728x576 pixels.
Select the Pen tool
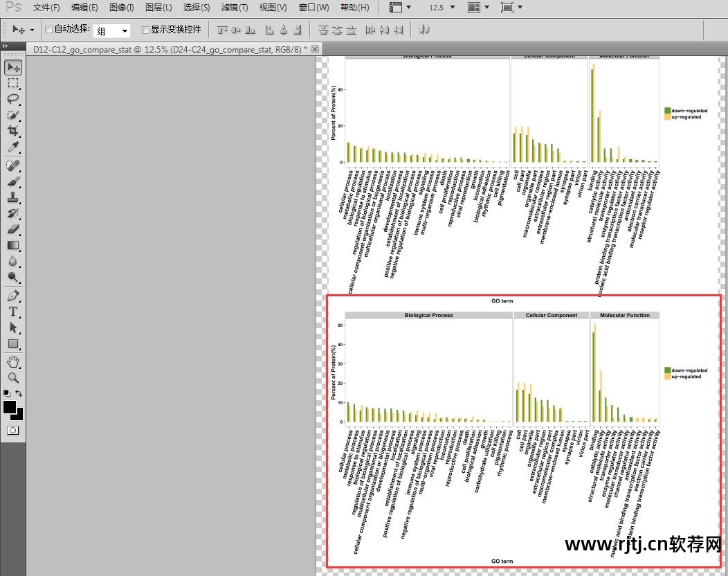pyautogui.click(x=13, y=296)
